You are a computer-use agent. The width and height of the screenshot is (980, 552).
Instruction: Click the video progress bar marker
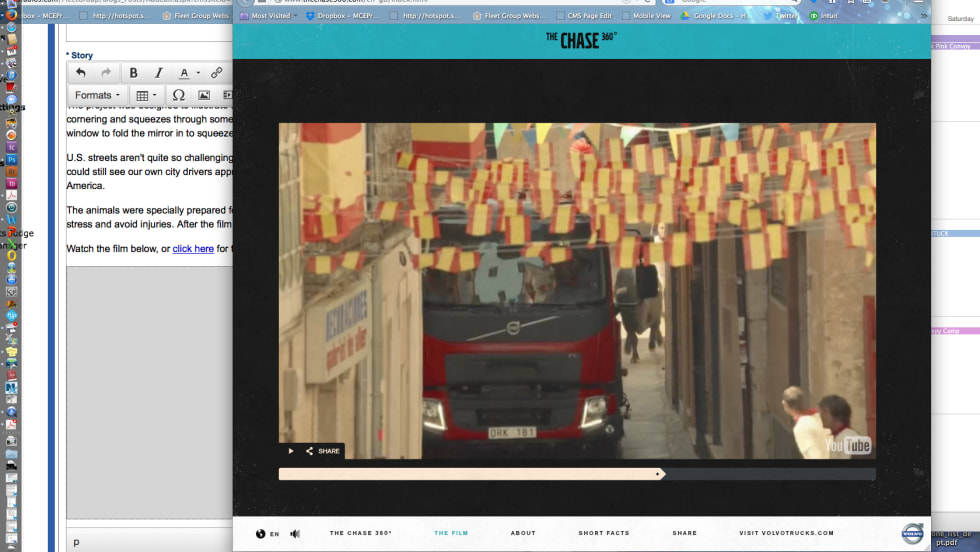(x=657, y=474)
